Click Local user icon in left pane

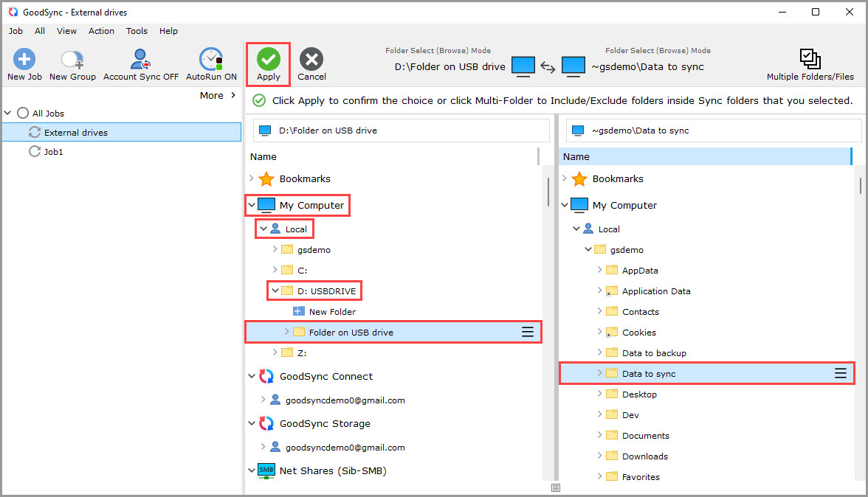point(275,229)
